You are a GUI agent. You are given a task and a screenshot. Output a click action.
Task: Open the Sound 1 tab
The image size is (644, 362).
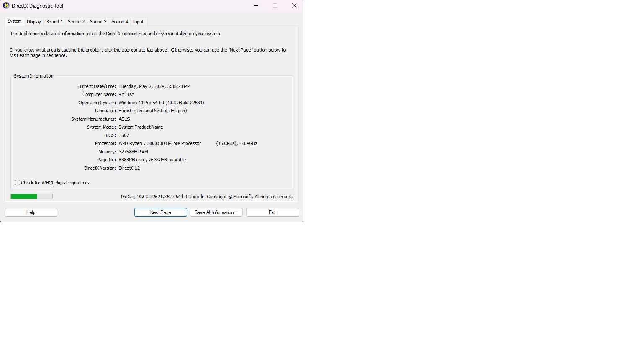55,22
